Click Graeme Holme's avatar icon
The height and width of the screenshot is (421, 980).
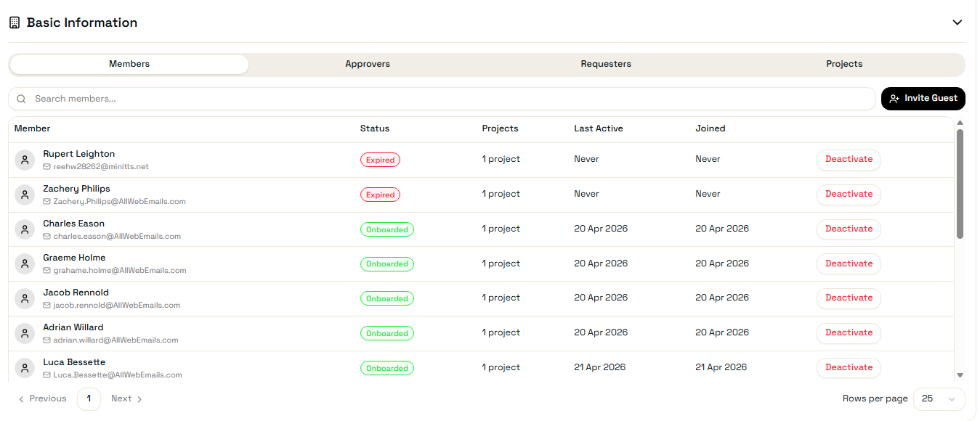[25, 263]
